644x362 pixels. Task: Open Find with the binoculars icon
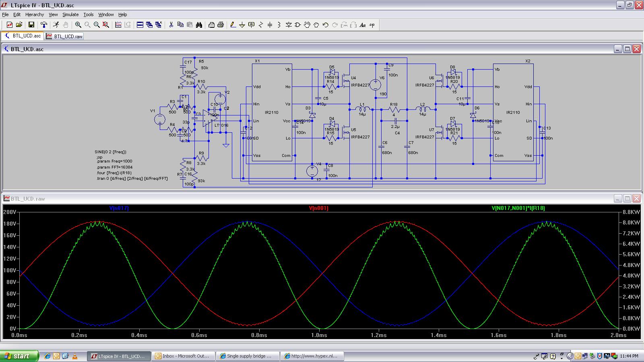click(199, 25)
